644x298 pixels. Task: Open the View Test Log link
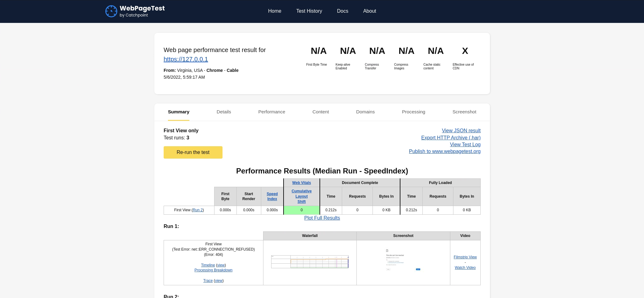coord(465,145)
